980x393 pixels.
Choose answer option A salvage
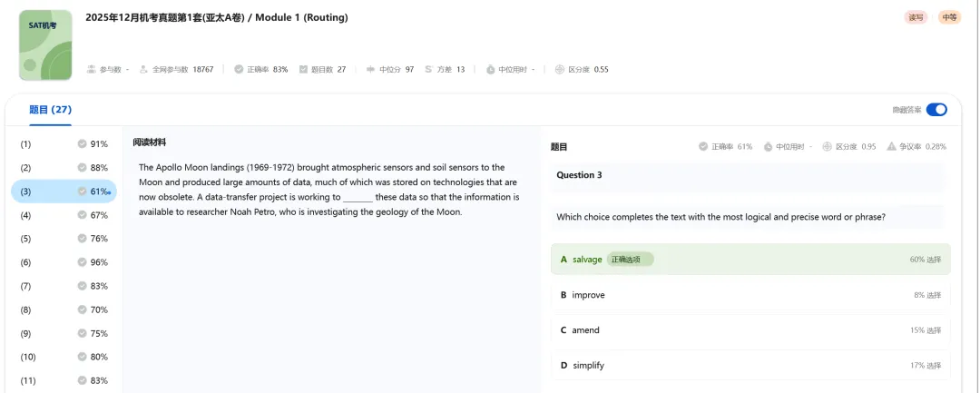coord(750,260)
